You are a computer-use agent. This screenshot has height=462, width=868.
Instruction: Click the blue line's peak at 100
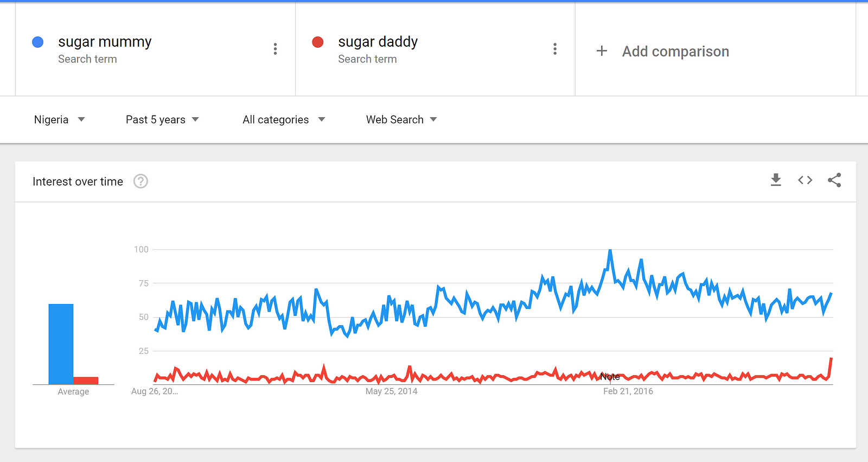point(610,251)
